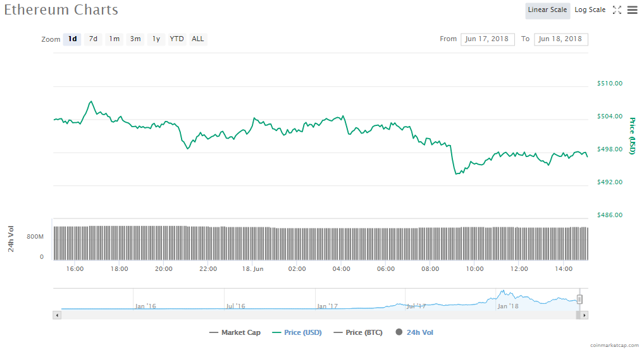
Task: Edit the To date field
Action: click(x=560, y=39)
